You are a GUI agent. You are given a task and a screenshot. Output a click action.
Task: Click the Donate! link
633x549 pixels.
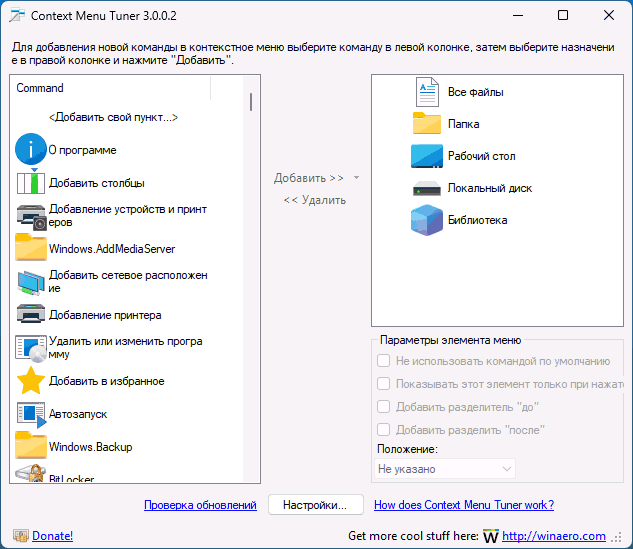pyautogui.click(x=52, y=536)
